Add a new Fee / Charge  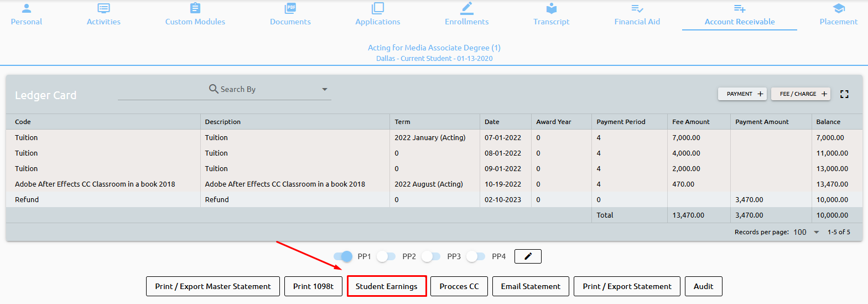803,94
